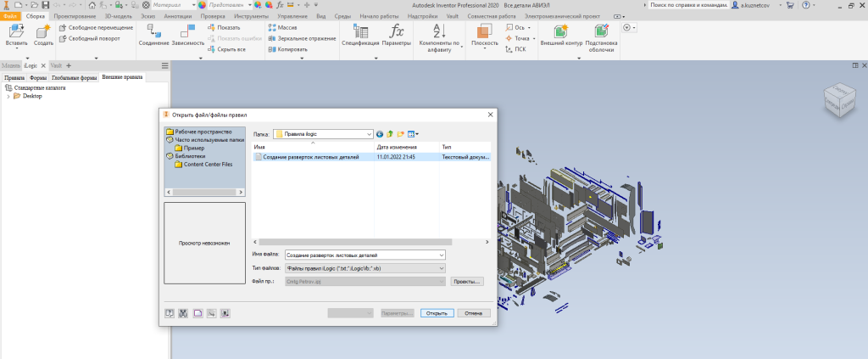
Task: Go up one folder level in dialog
Action: pyautogui.click(x=390, y=134)
